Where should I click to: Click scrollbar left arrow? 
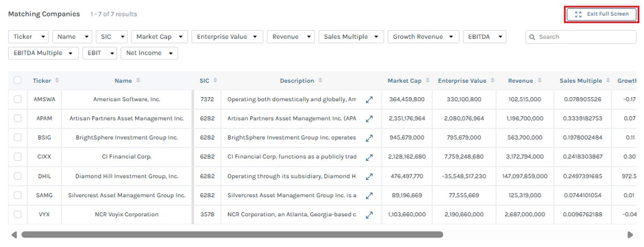(14, 235)
